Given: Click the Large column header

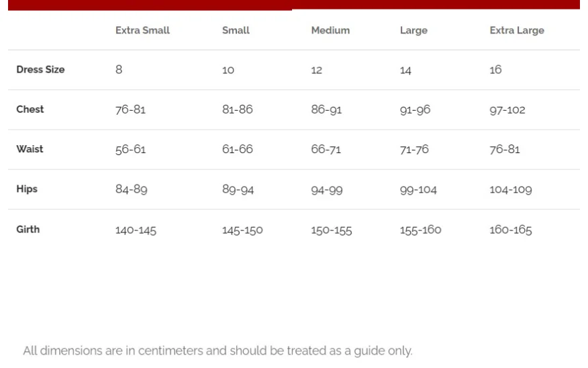Looking at the screenshot, I should pyautogui.click(x=413, y=30).
